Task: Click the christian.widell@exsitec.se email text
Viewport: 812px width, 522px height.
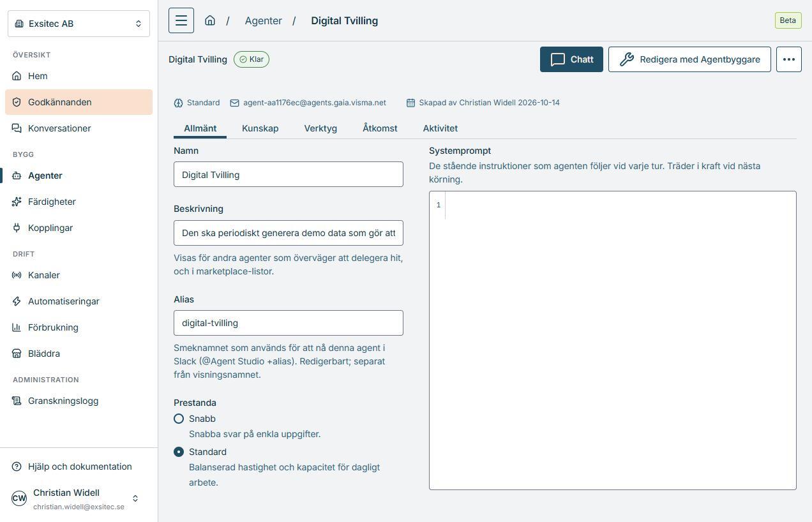Action: (79, 507)
